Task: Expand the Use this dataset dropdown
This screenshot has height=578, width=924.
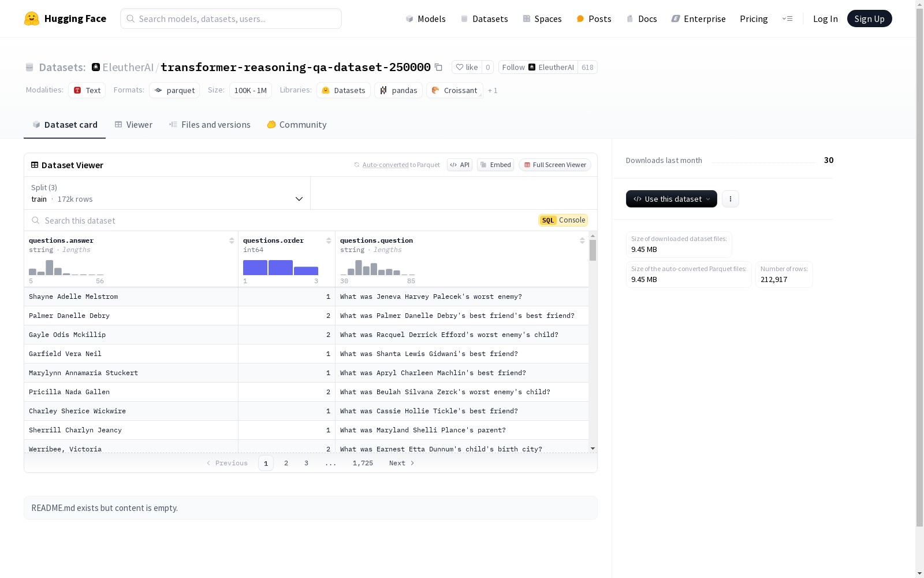Action: point(672,199)
